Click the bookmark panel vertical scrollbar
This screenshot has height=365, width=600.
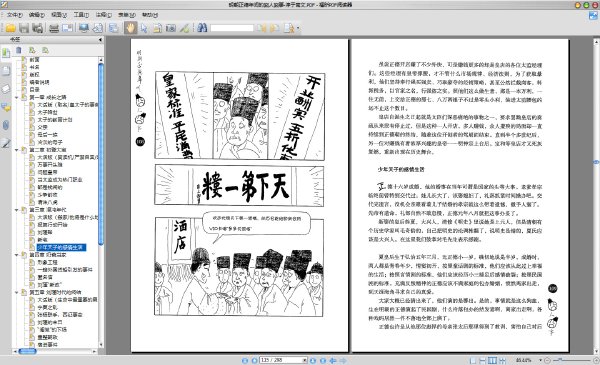click(101, 202)
